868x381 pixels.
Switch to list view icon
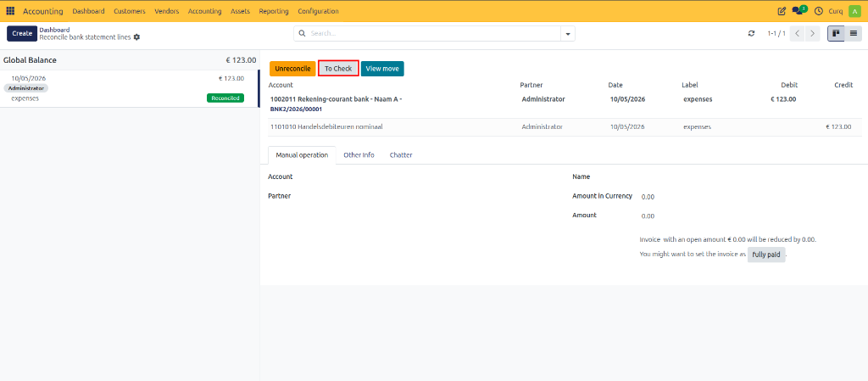(x=854, y=33)
